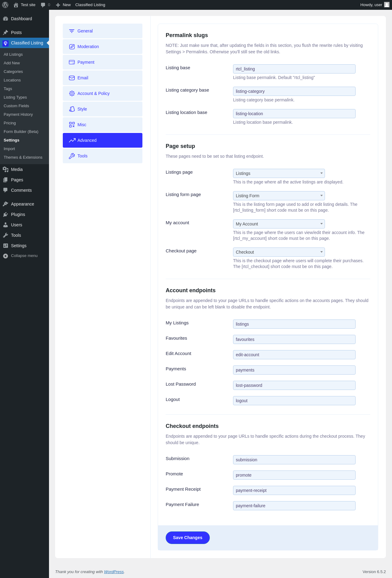Click the Favourites endpoint field

point(294,339)
